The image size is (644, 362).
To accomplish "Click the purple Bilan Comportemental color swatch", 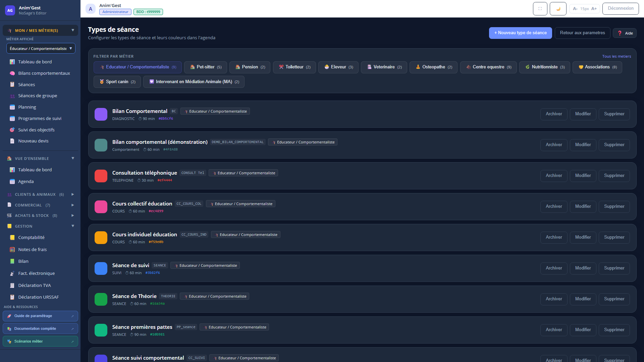I will (101, 114).
